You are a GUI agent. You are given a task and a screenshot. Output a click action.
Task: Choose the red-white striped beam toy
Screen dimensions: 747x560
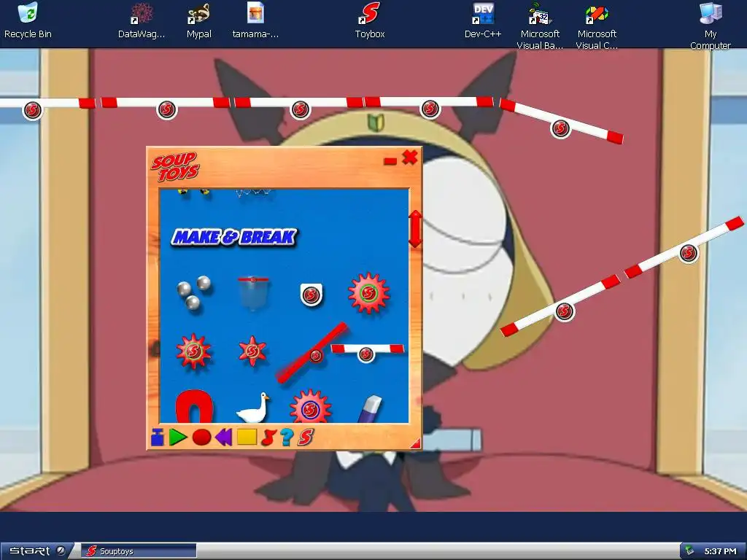pos(367,351)
